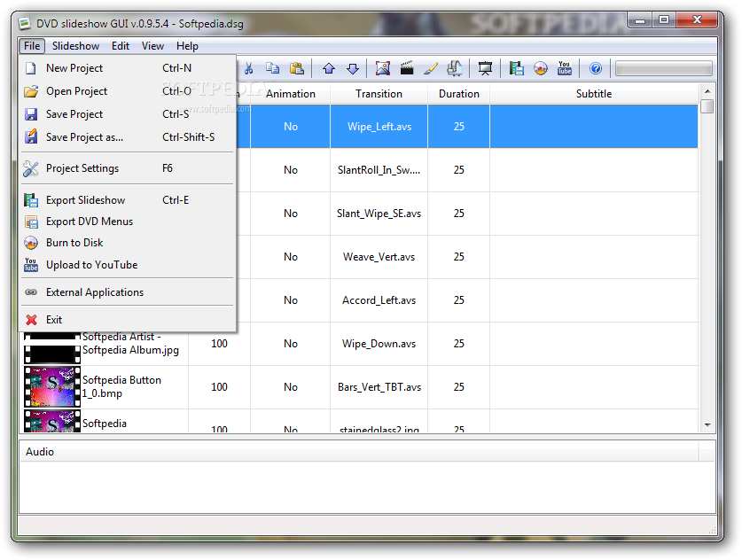Select the Wipe_Down.avs transition cell
The height and width of the screenshot is (560, 742).
coord(379,344)
